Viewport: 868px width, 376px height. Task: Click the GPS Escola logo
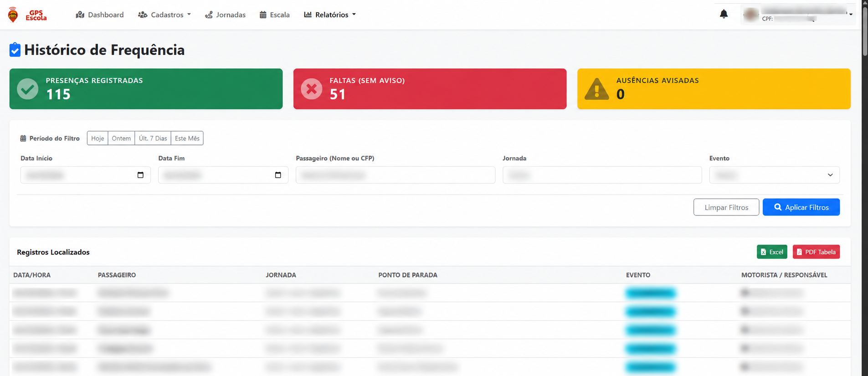coord(27,15)
